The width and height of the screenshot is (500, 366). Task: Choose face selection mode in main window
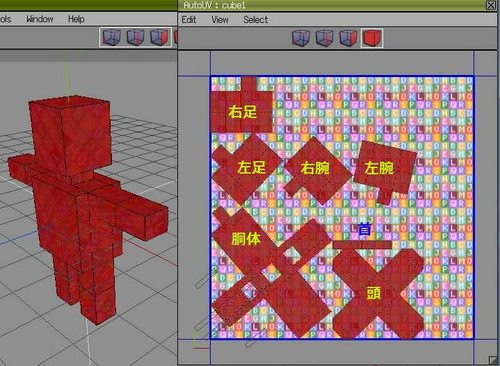pyautogui.click(x=160, y=37)
